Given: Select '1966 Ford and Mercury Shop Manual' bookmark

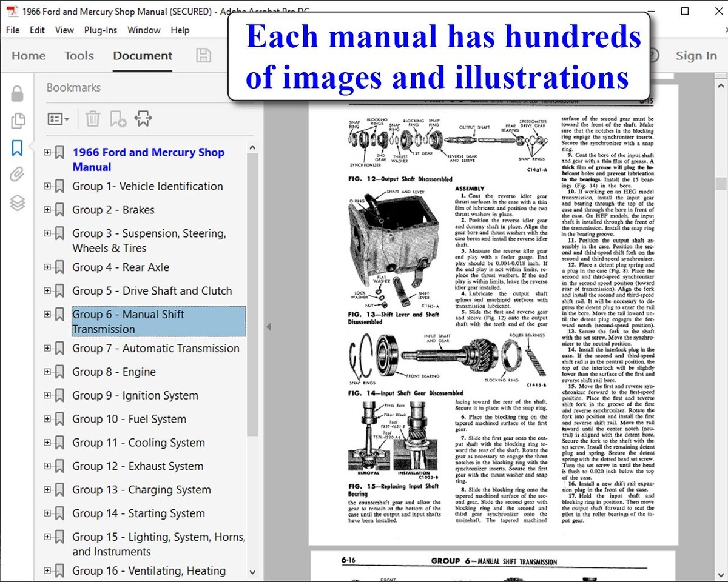Looking at the screenshot, I should click(148, 159).
